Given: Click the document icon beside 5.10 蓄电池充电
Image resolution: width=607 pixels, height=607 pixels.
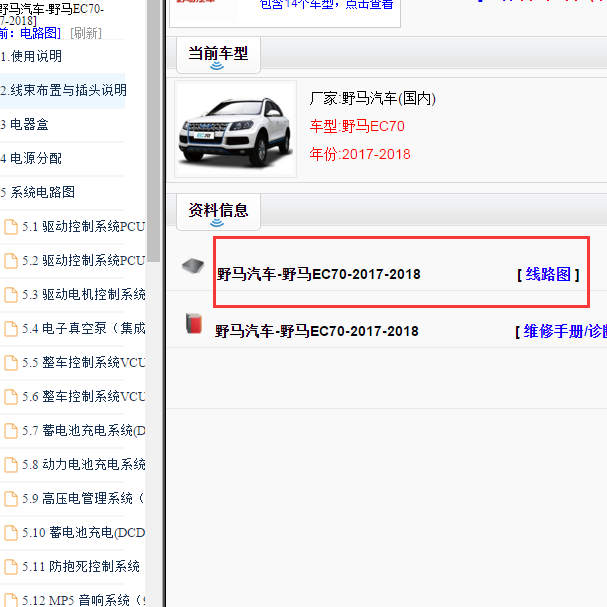Looking at the screenshot, I should pos(11,533).
